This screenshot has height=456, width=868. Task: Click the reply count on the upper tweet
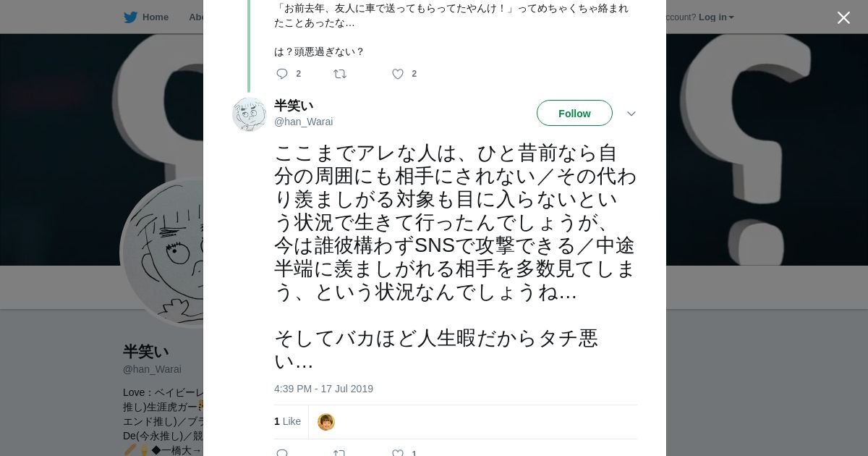[298, 74]
